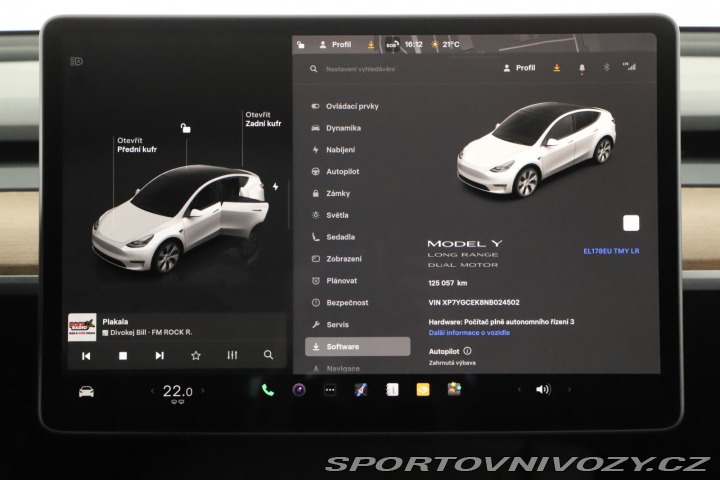This screenshot has height=480, width=720.
Task: Tap the orange download icon in settings header
Action: (557, 68)
